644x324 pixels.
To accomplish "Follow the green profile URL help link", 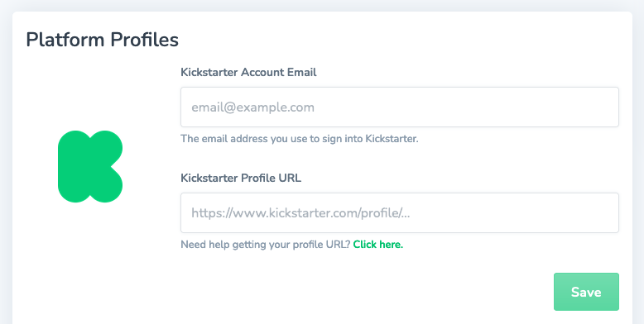I will [377, 245].
